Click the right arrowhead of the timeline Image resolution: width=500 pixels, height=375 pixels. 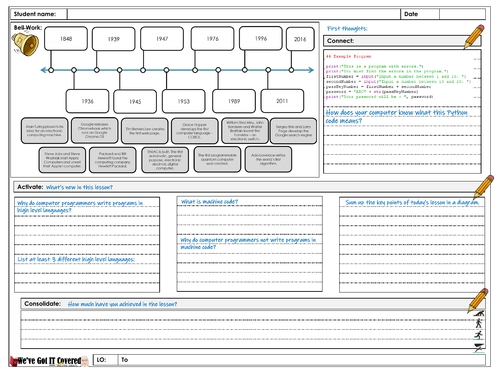(x=311, y=70)
